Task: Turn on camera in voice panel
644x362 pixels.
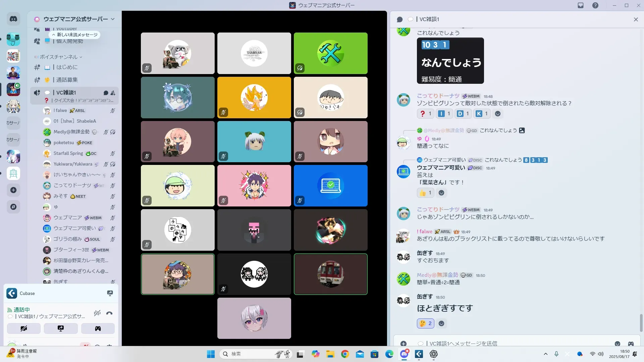Action: click(x=24, y=328)
